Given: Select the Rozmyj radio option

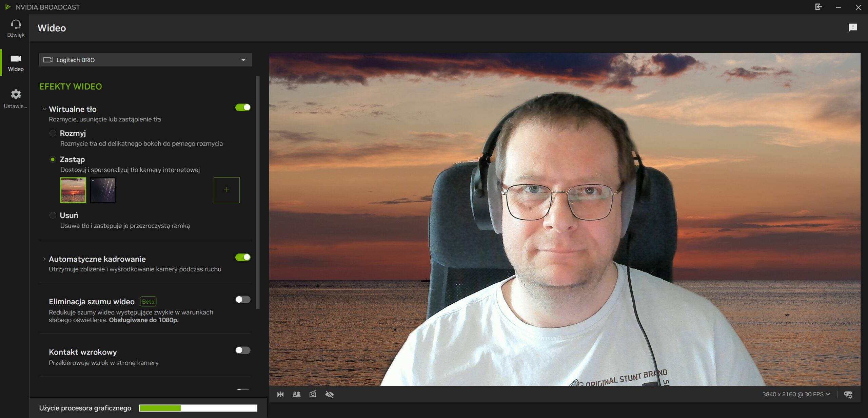Looking at the screenshot, I should pos(53,133).
